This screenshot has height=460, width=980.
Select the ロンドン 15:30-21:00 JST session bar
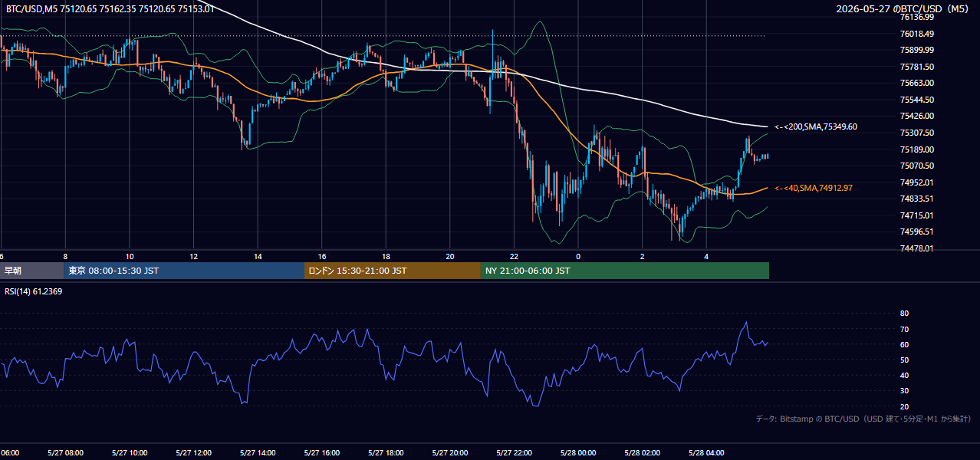393,271
